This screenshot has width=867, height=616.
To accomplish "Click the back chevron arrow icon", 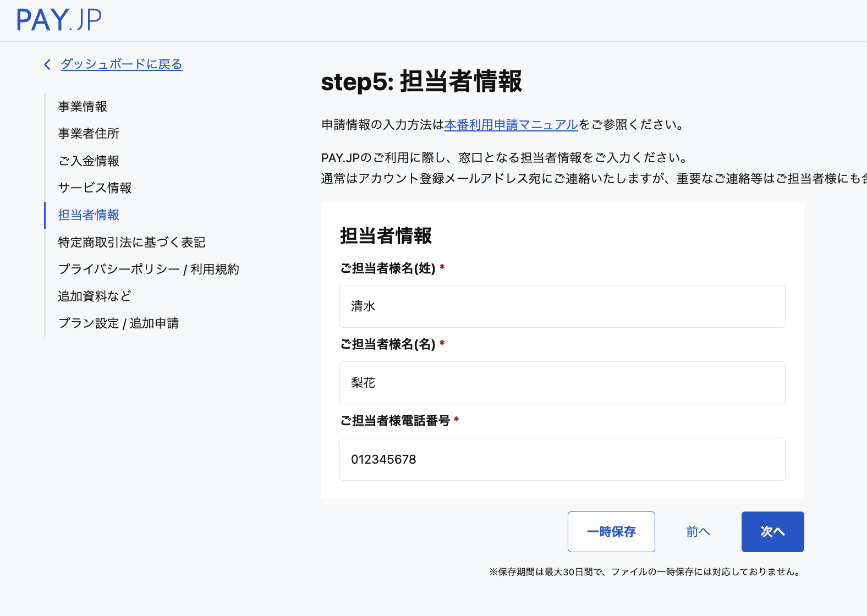I will point(47,64).
